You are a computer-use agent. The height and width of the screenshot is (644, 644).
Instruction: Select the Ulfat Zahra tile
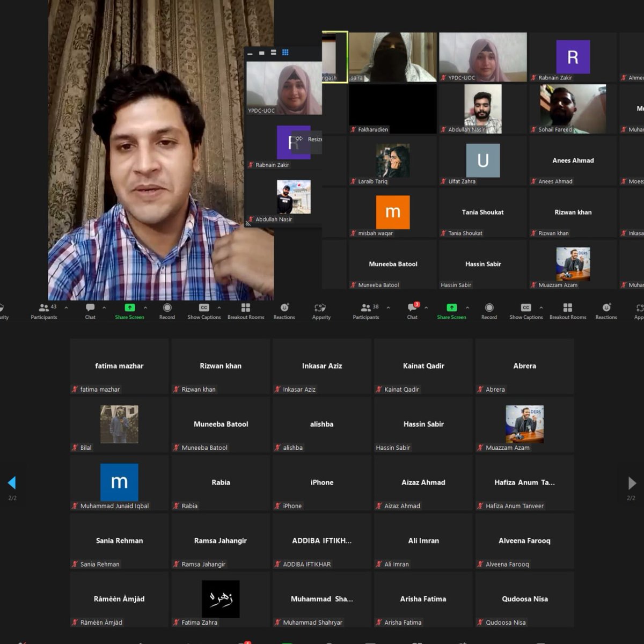483,160
